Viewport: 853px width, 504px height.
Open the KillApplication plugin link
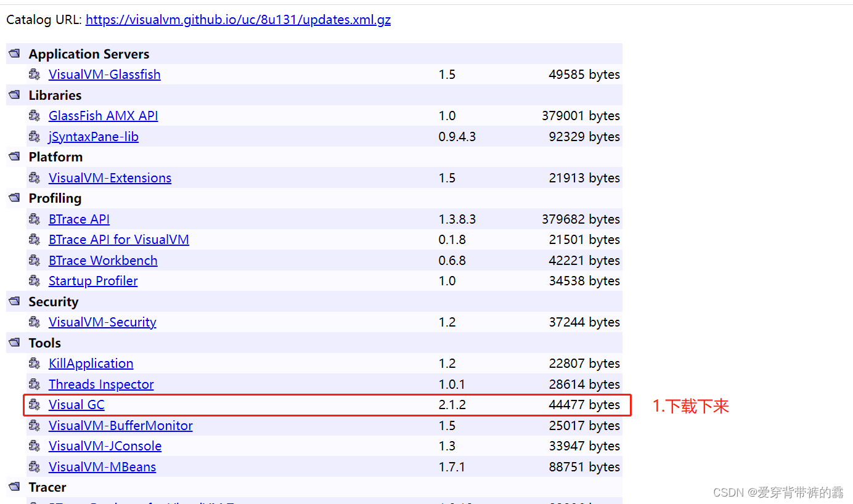pos(91,364)
